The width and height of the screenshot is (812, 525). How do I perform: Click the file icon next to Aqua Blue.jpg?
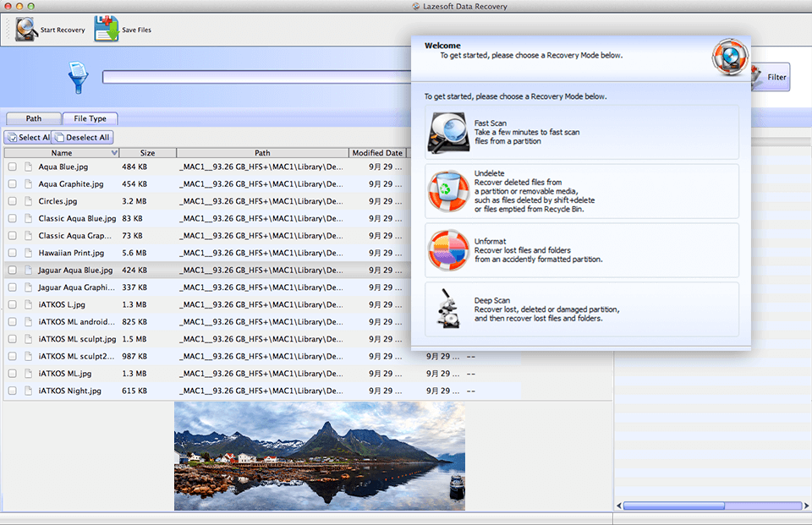(x=29, y=167)
